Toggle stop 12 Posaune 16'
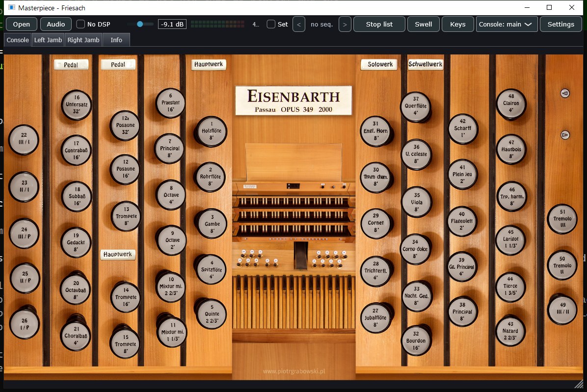 point(126,169)
